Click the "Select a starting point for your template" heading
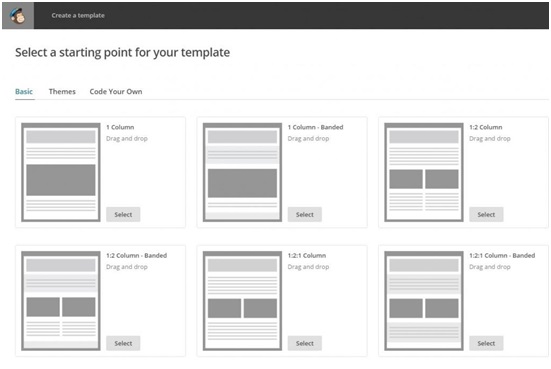Screen dimensions: 551x369 (x=123, y=53)
